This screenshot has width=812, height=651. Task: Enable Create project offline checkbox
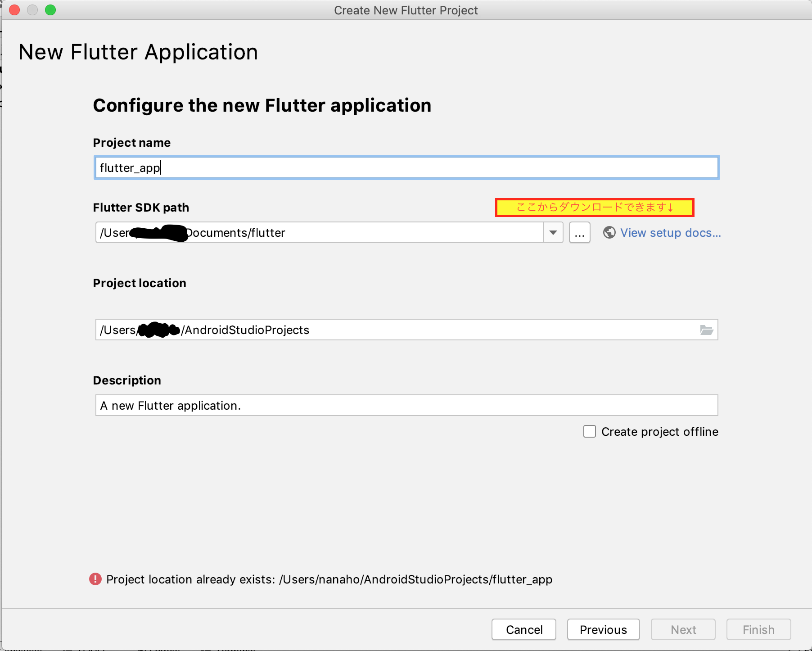pos(590,431)
